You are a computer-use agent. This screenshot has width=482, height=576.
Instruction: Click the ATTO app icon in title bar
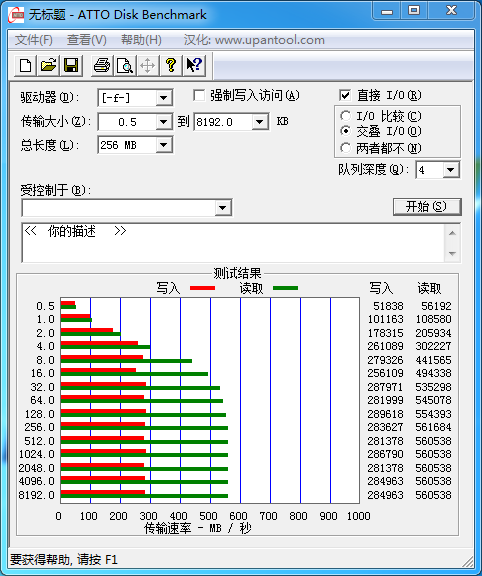(x=16, y=15)
